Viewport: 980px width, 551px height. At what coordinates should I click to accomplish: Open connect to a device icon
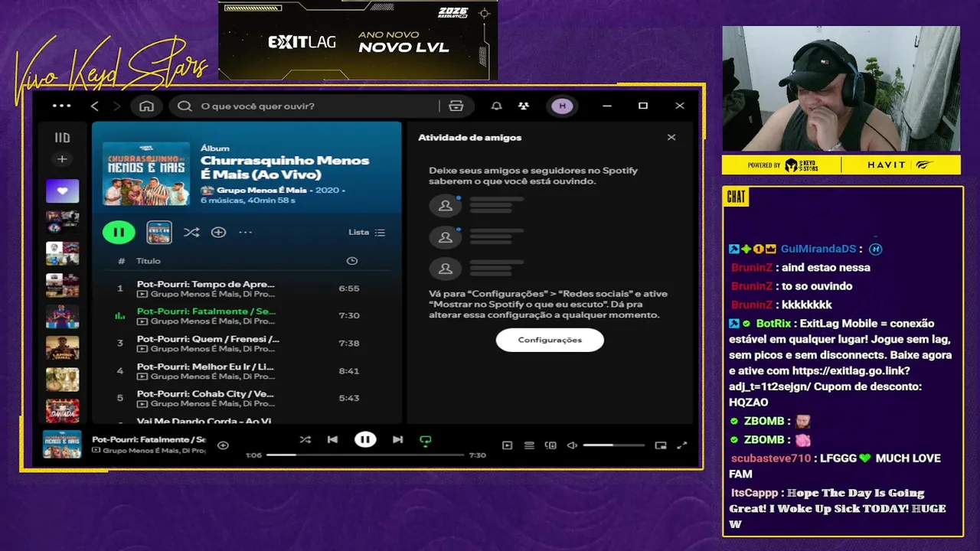(550, 445)
